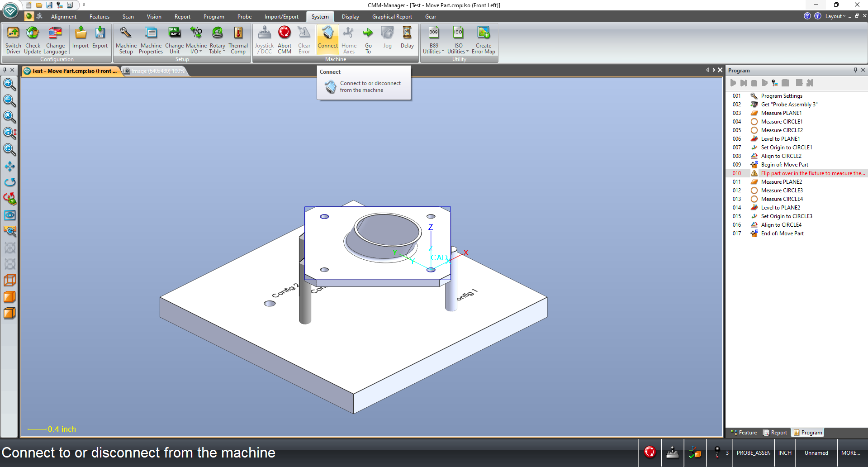Switch to the Alignment ribbon tab
The width and height of the screenshot is (868, 467).
click(x=64, y=17)
